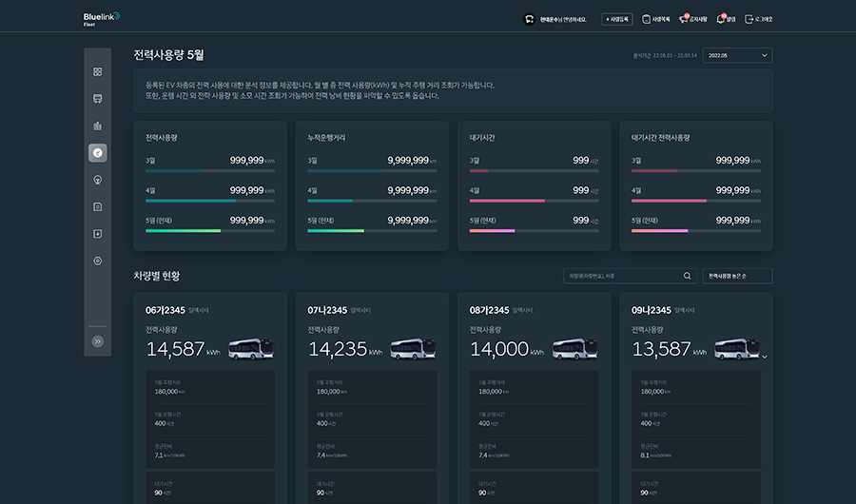Click the search magnifier icon
This screenshot has width=856, height=504.
tap(687, 276)
